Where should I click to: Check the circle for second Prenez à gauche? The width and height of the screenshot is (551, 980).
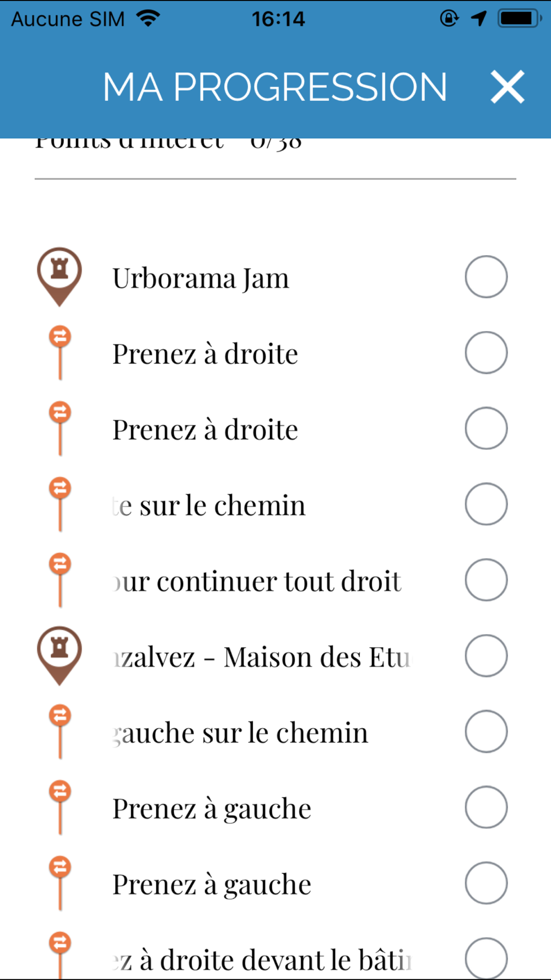pyautogui.click(x=486, y=883)
